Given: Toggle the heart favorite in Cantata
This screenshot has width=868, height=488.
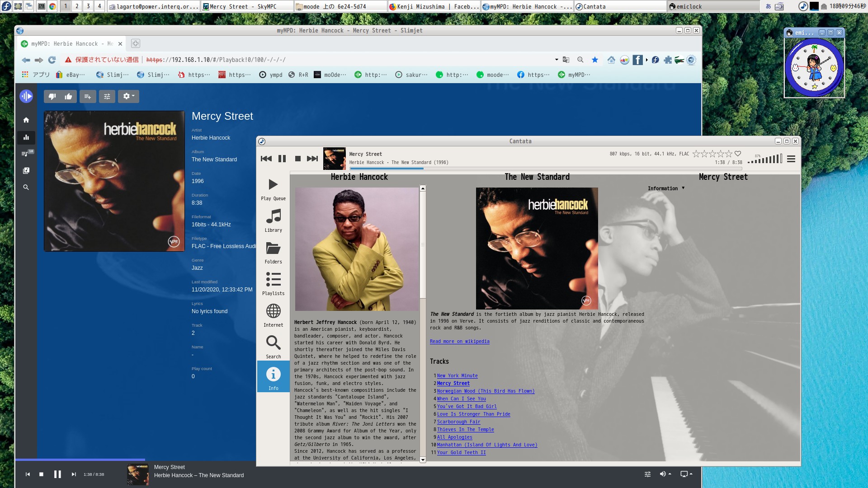Looking at the screenshot, I should (738, 154).
